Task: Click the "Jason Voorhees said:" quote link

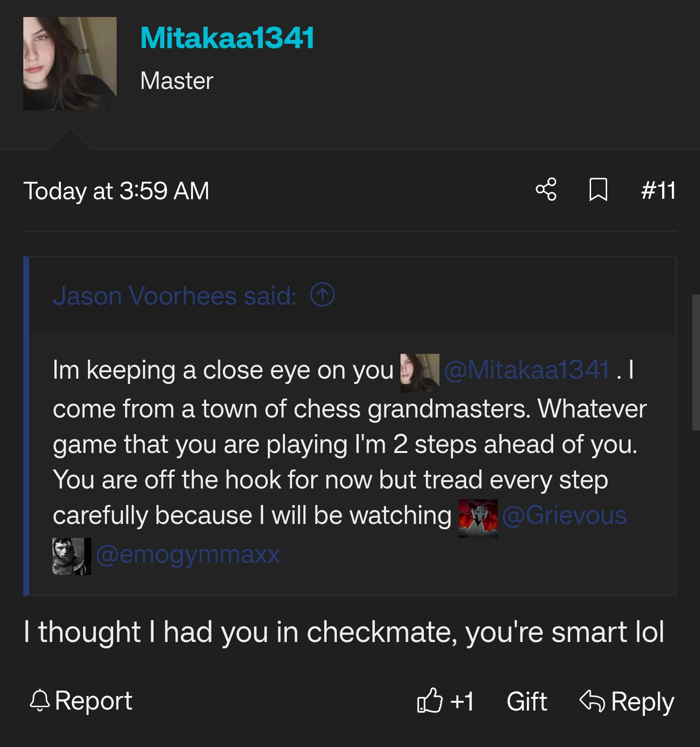Action: tap(175, 295)
